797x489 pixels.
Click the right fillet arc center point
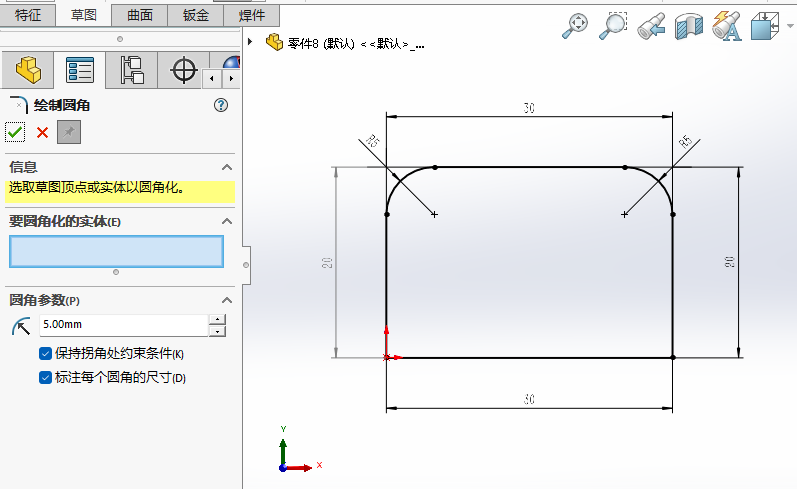tap(625, 215)
